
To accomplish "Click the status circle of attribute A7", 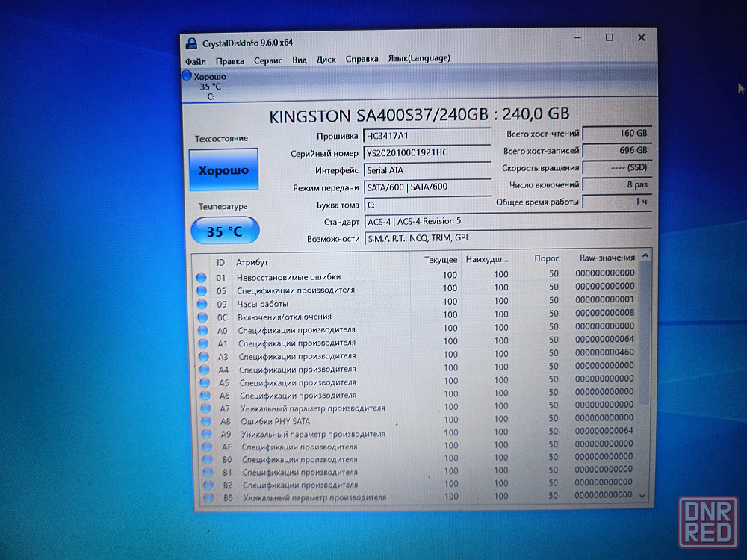I will (206, 408).
